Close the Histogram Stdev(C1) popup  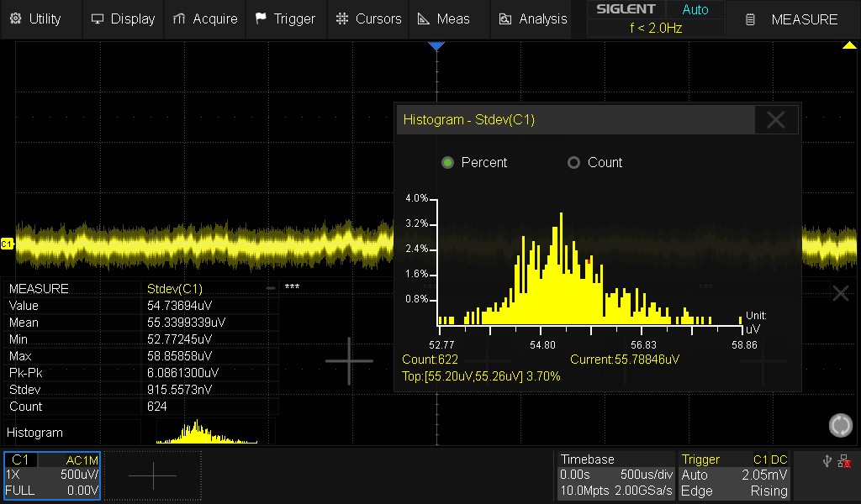(x=775, y=120)
